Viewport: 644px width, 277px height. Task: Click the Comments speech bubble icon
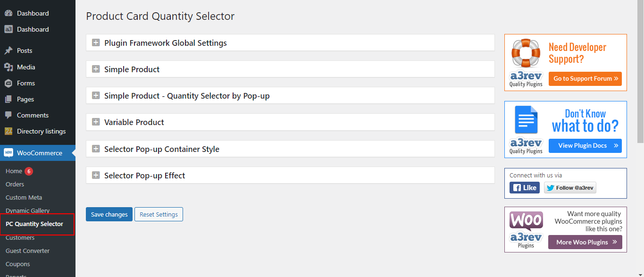8,115
